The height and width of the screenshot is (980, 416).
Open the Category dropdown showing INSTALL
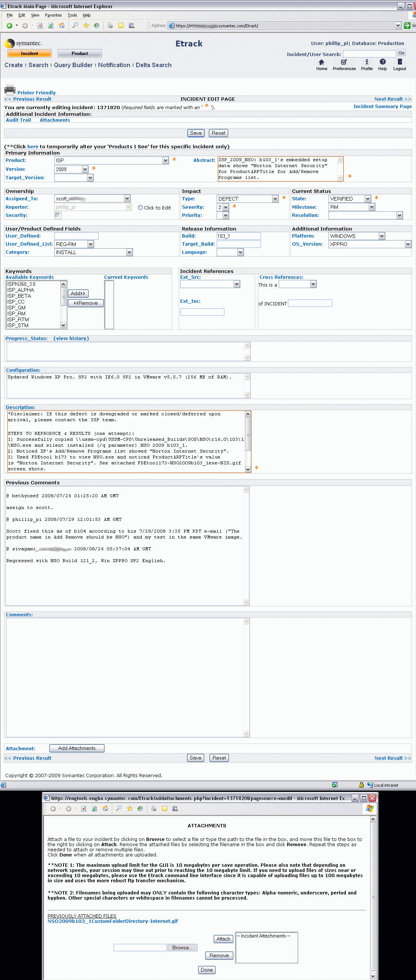coord(130,252)
